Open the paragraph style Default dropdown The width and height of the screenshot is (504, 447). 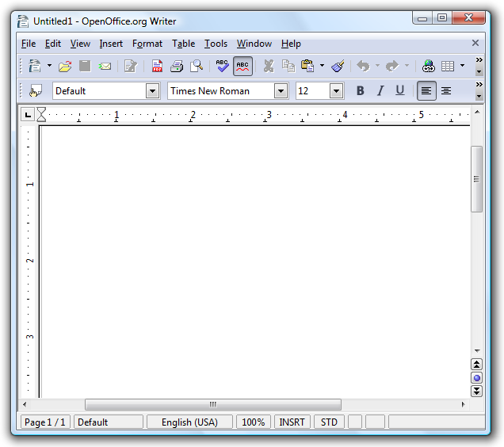click(153, 91)
